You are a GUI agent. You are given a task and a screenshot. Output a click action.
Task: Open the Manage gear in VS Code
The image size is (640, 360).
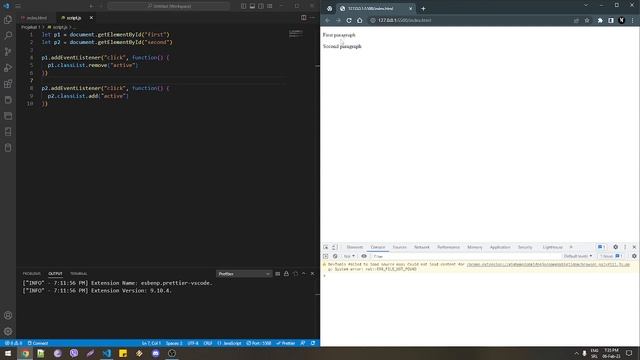tap(8, 331)
